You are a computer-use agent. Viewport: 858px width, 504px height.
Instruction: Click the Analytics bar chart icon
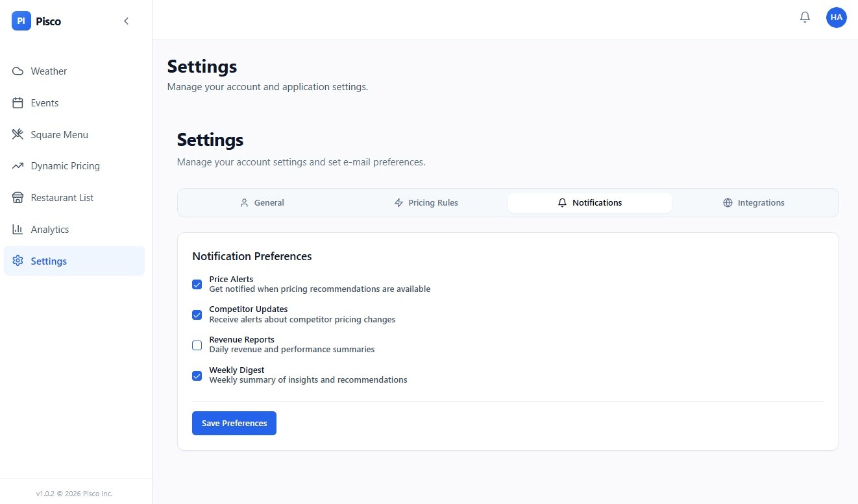click(x=18, y=230)
